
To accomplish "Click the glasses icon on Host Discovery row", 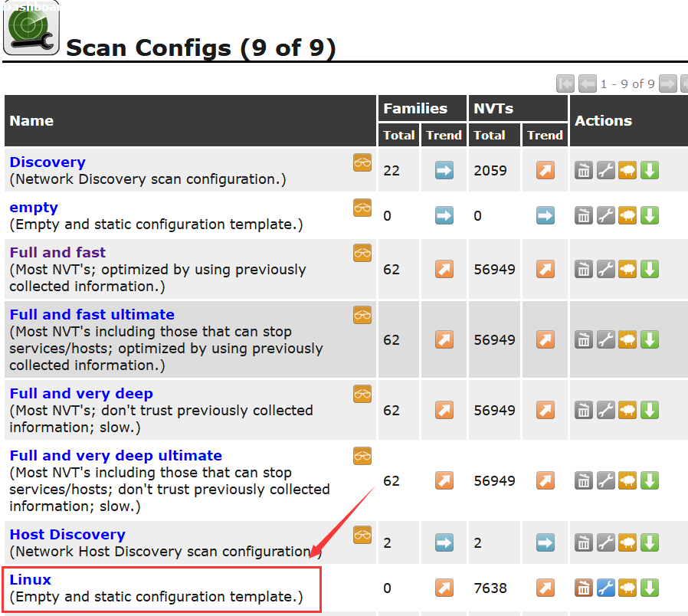I will pos(362,535).
